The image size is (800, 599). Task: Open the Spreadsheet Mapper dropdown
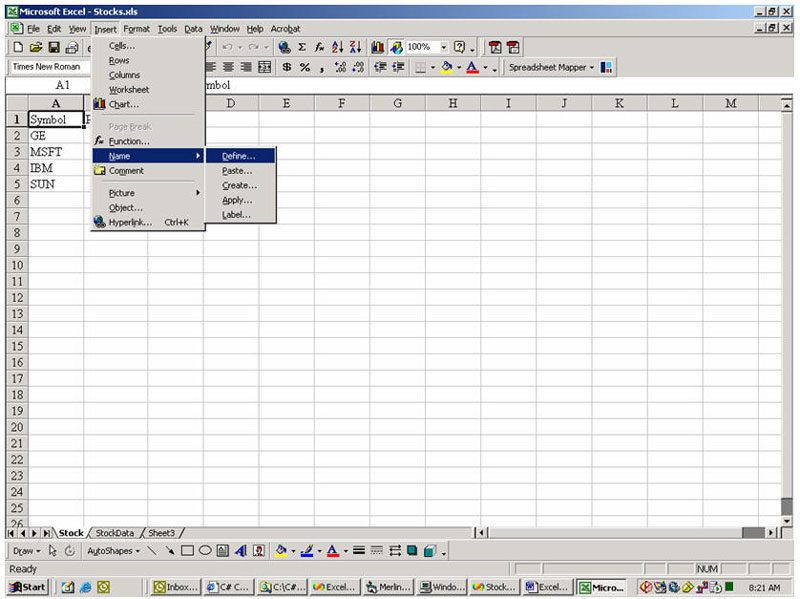(x=592, y=67)
